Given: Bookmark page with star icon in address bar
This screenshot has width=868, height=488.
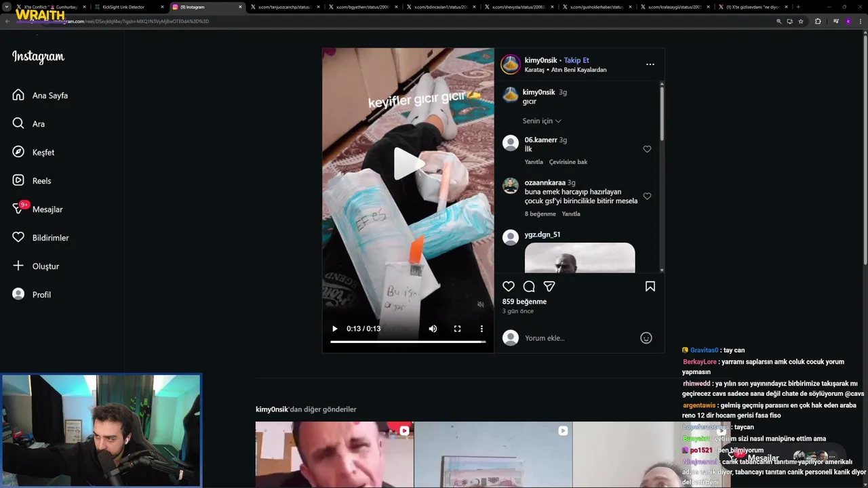Looking at the screenshot, I should click(801, 21).
